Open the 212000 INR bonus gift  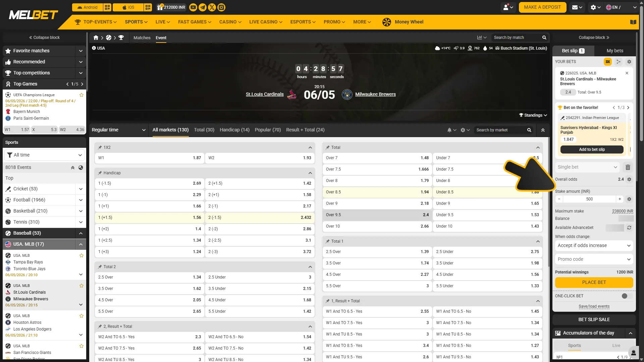tap(171, 7)
